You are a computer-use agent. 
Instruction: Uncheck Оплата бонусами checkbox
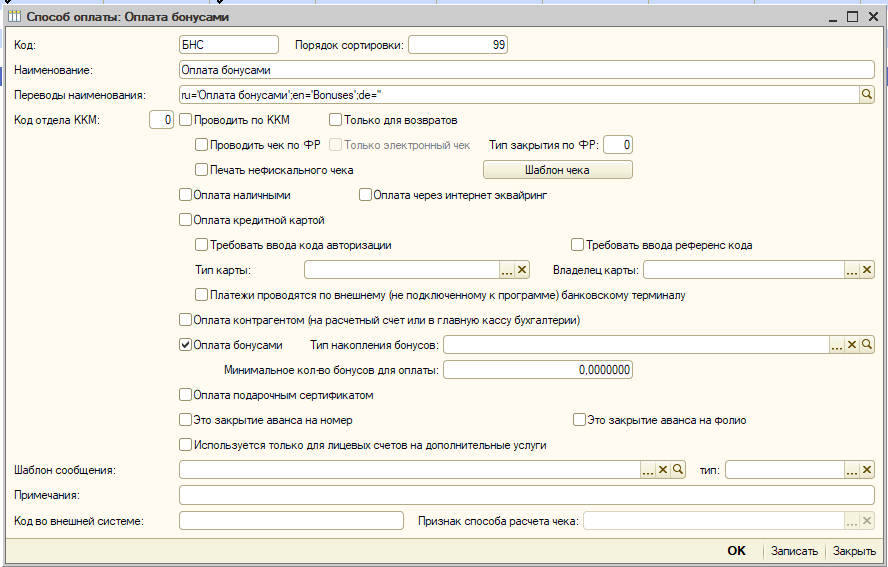185,344
